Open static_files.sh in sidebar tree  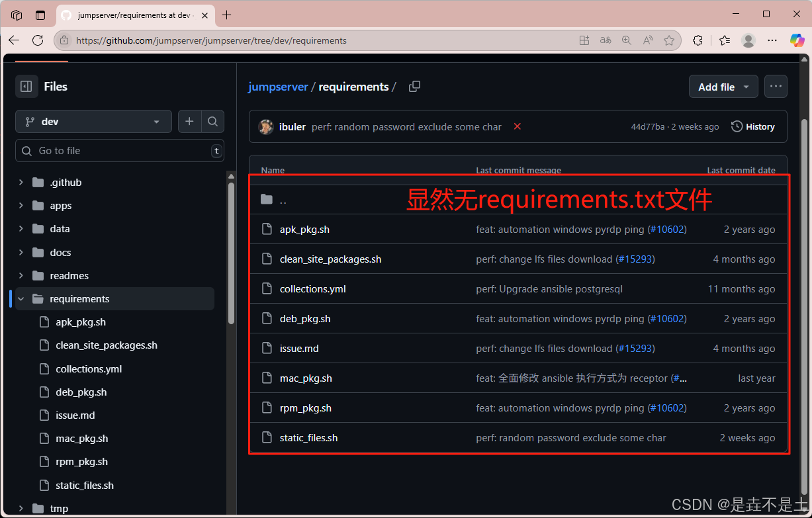point(85,486)
